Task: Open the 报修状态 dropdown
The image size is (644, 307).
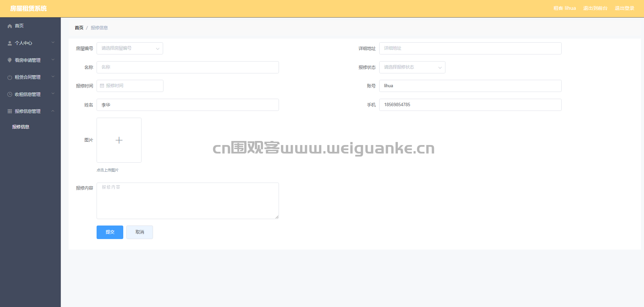Action: coord(412,67)
